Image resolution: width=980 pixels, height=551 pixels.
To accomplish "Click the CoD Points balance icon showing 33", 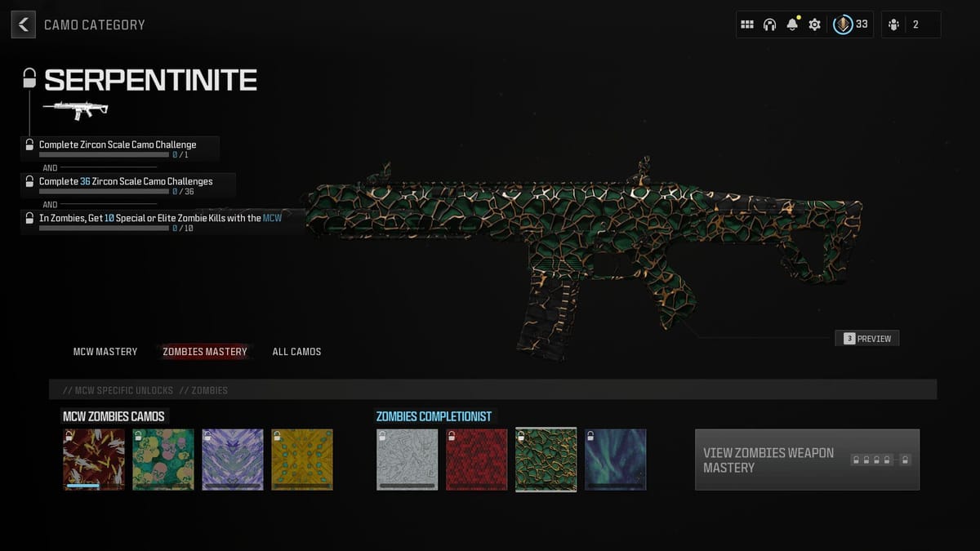I will [841, 24].
